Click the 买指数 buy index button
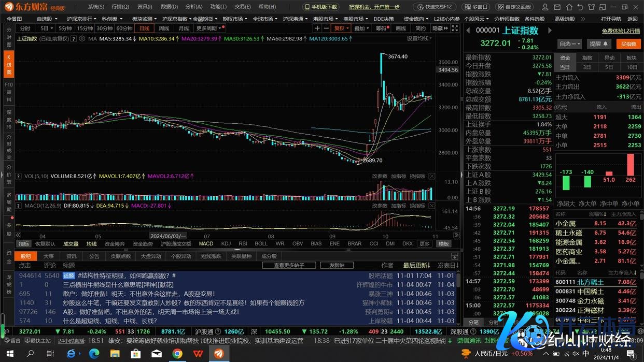Viewport: 644px width, 362px height. [x=628, y=44]
